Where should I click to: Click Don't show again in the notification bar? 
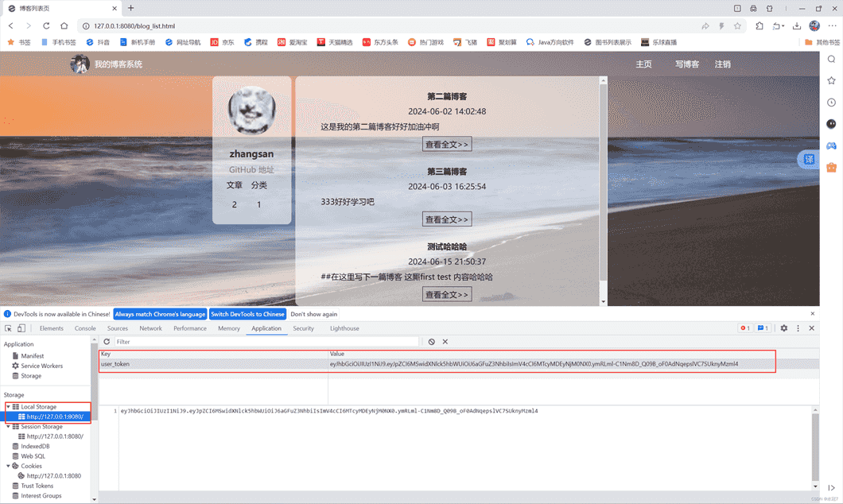pyautogui.click(x=314, y=314)
